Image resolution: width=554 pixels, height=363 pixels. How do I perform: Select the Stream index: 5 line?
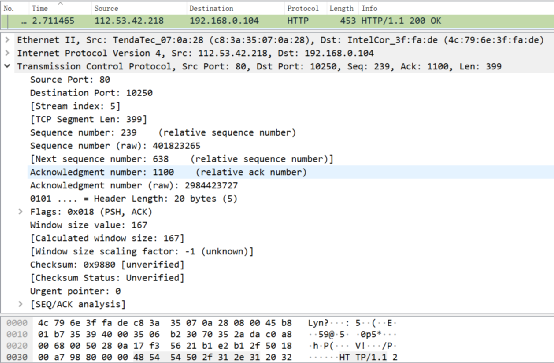click(75, 106)
